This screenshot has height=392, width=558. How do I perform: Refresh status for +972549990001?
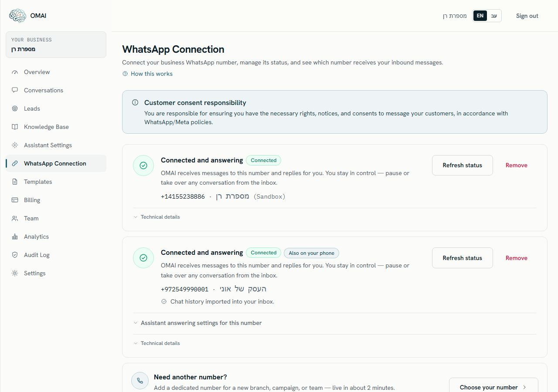[x=463, y=258]
